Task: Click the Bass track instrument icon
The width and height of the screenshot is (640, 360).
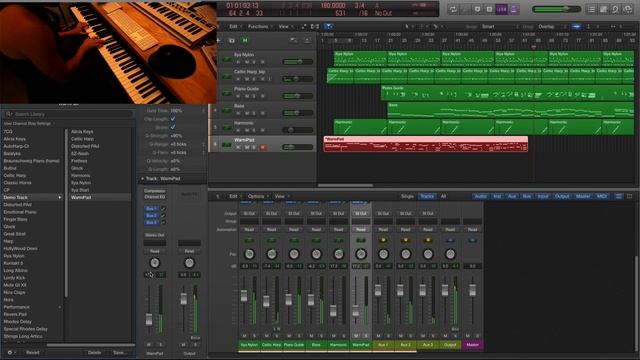Action: [227, 111]
